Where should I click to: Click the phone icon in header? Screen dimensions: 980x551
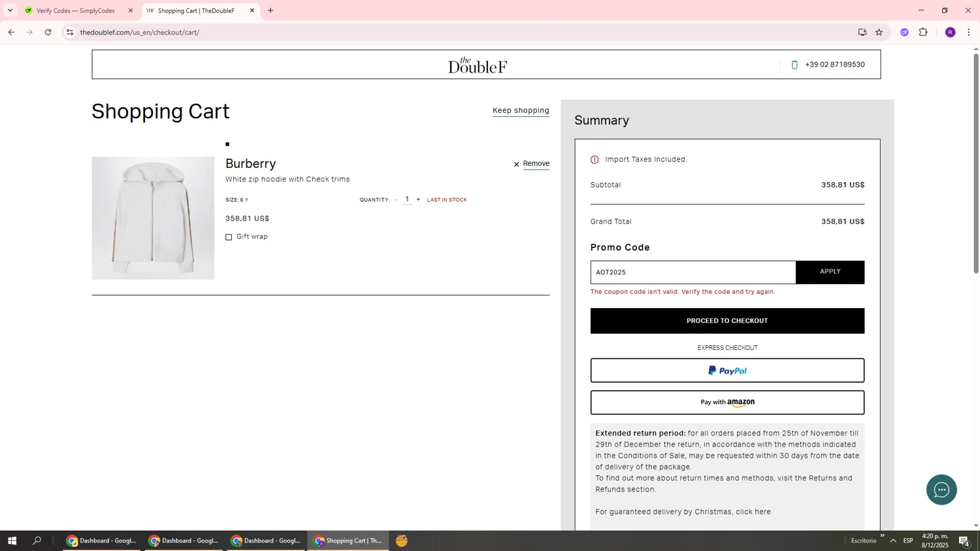(794, 65)
